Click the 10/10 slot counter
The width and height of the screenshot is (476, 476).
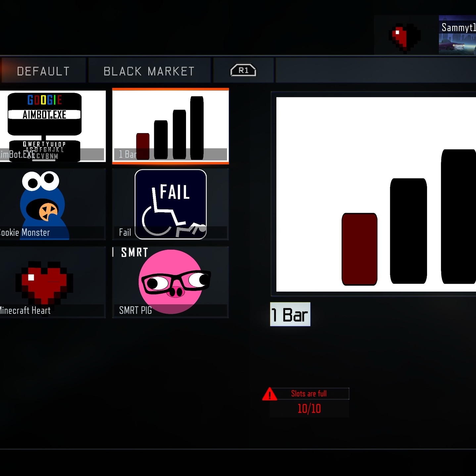[309, 408]
